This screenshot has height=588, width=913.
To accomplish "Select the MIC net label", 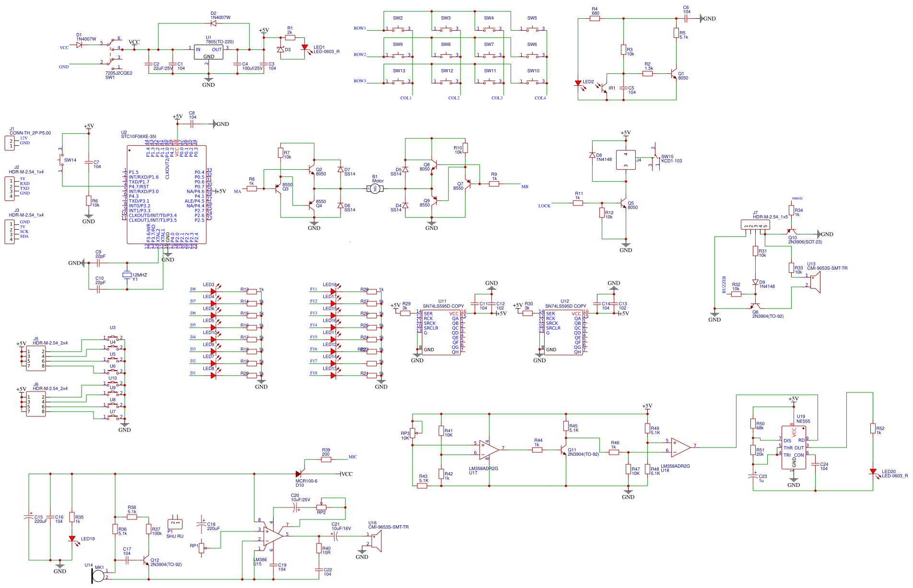I will click(352, 457).
